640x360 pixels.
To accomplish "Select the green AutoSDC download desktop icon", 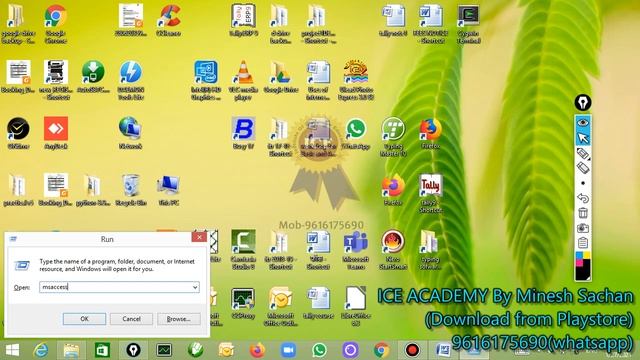I will (93, 77).
